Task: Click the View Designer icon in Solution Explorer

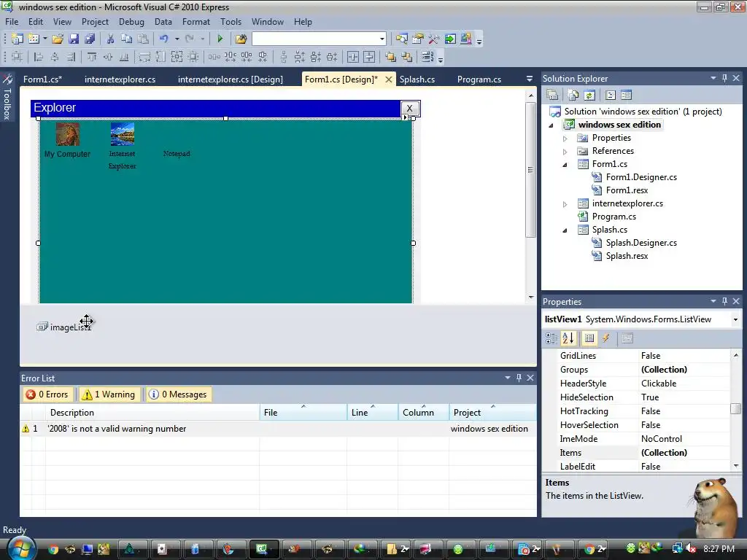Action: (x=626, y=96)
